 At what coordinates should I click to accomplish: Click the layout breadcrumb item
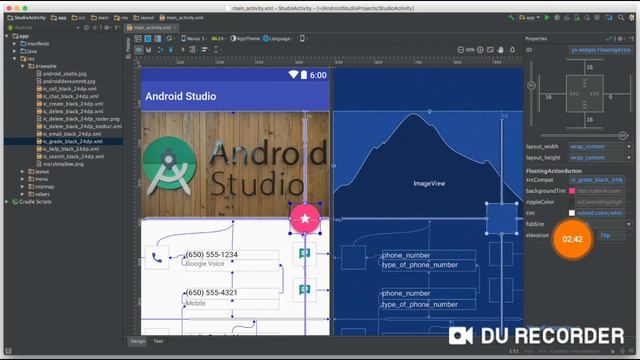pos(143,18)
